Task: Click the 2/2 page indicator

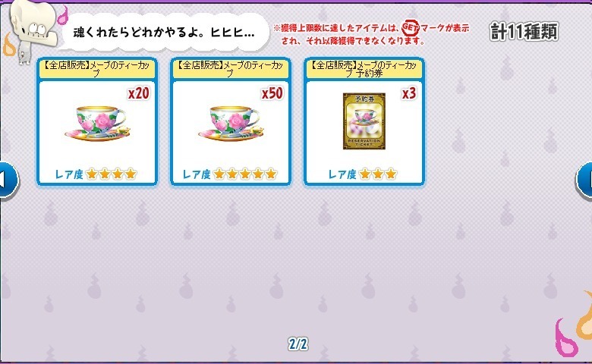Action: tap(298, 344)
